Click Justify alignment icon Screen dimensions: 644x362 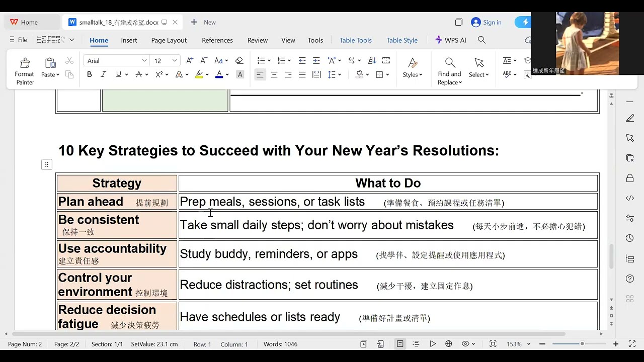tap(302, 74)
